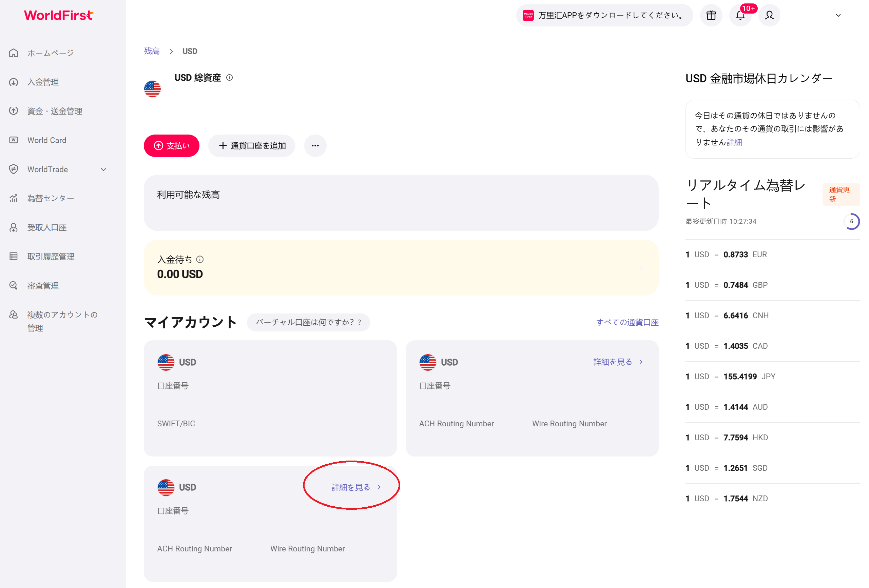This screenshot has height=588, width=869.
Task: Open 審査管理 in sidebar
Action: click(x=43, y=285)
